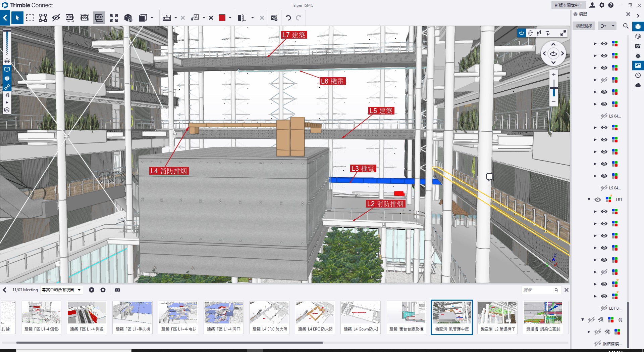This screenshot has width=644, height=352.
Task: Show the hidden L9 04 model
Action: point(604,116)
